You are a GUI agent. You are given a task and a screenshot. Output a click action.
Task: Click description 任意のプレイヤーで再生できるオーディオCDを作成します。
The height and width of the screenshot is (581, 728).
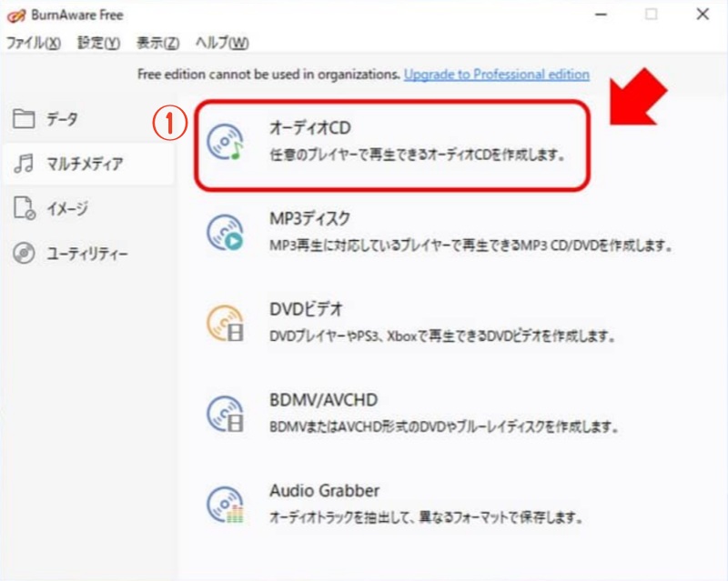[418, 155]
